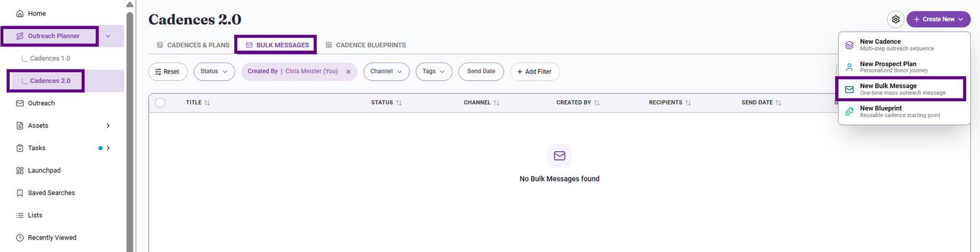The image size is (980, 252).
Task: Toggle the select-all circle in table header
Action: point(160,103)
